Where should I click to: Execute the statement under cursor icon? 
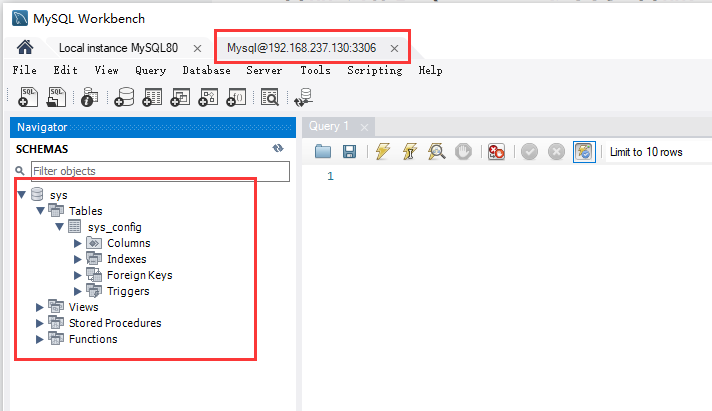(410, 151)
